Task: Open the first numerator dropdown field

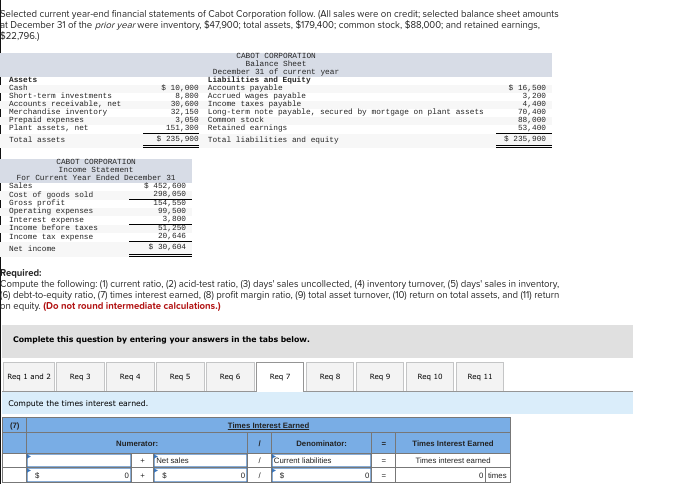Action: pos(79,460)
